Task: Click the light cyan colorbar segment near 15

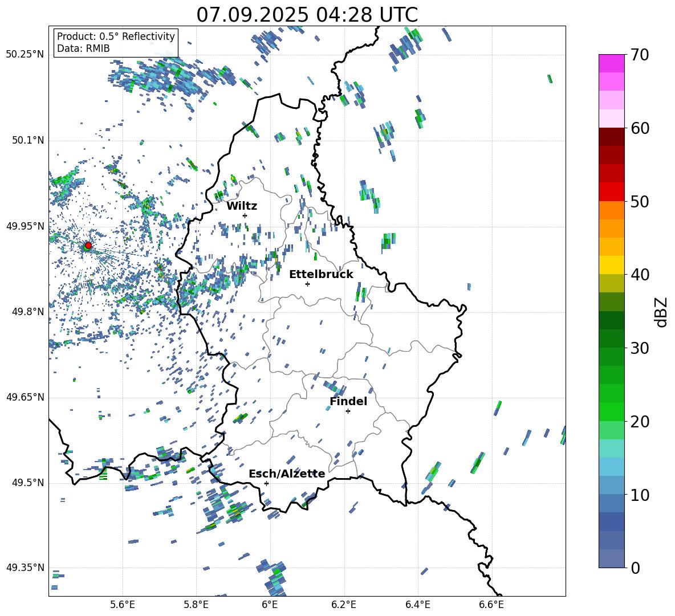Action: [x=611, y=448]
